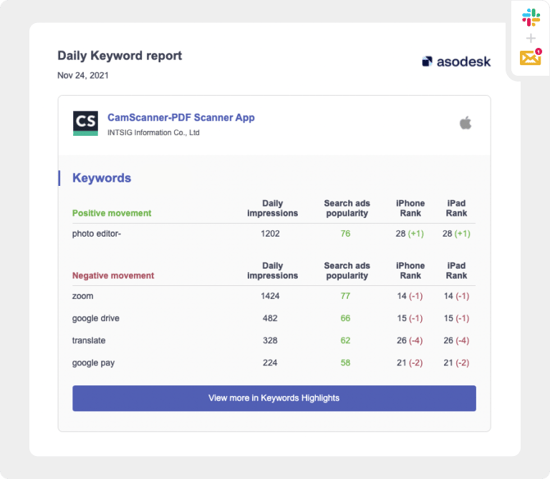The height and width of the screenshot is (479, 550).
Task: Click the Apple platform icon
Action: [465, 123]
